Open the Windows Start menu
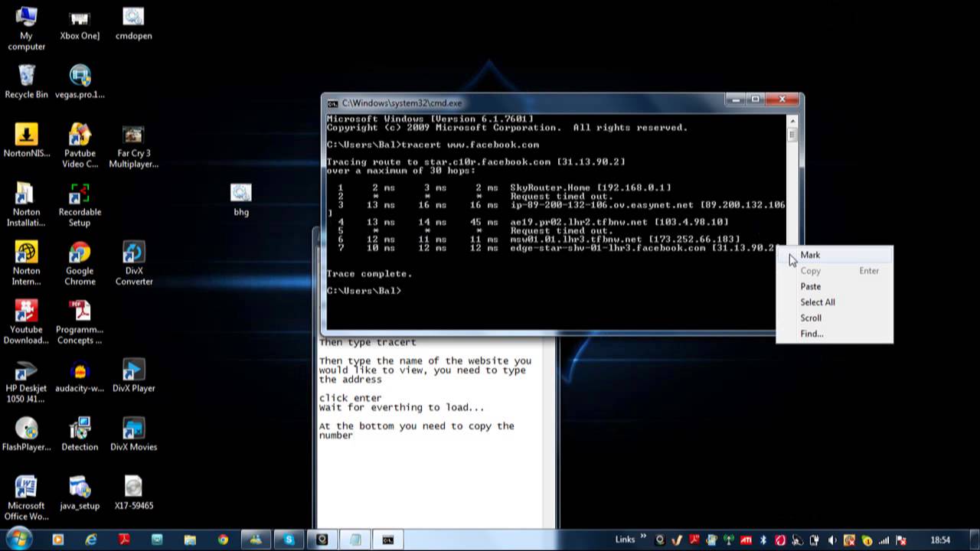 point(18,539)
